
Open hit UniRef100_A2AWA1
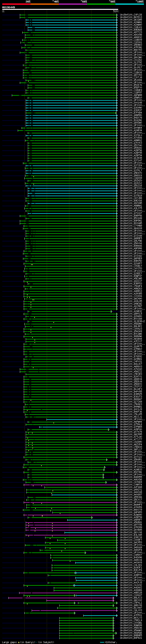tap(131, 22)
